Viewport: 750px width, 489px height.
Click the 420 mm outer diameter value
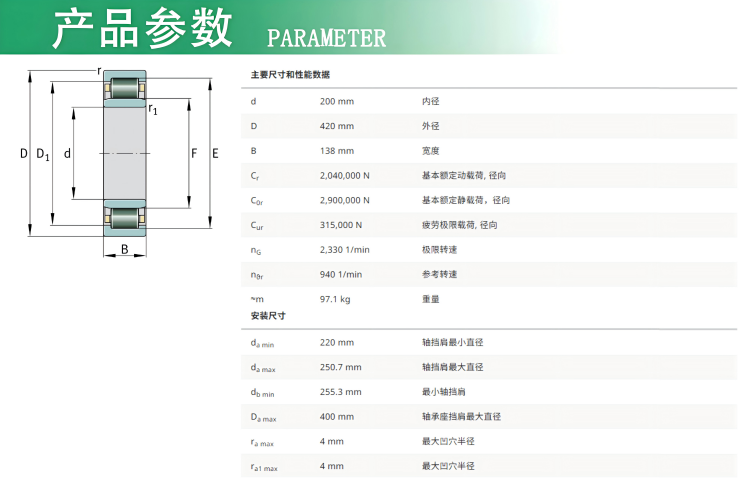(x=336, y=126)
